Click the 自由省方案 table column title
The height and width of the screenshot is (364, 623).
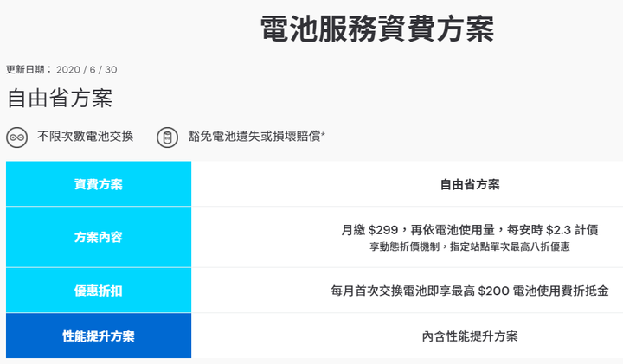(x=470, y=184)
